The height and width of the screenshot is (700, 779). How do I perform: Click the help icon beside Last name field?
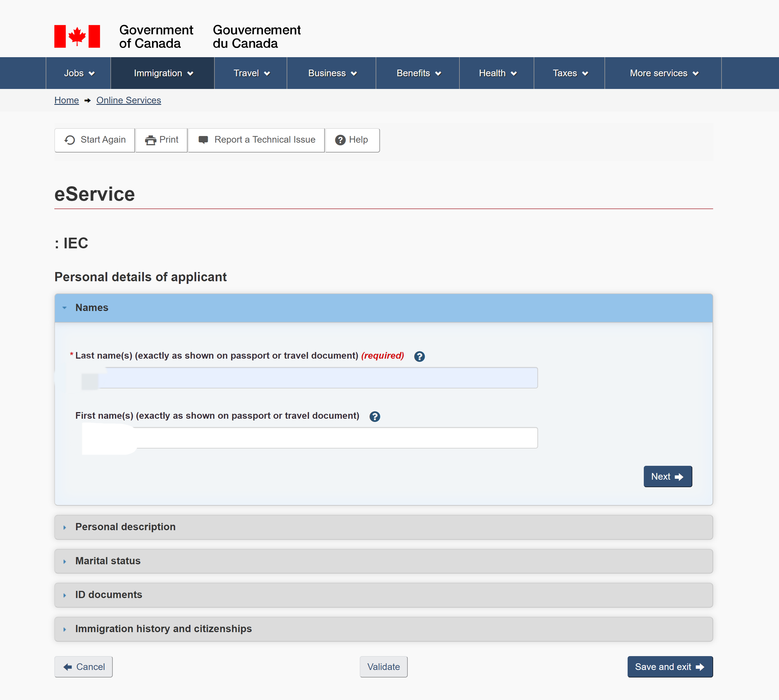click(419, 356)
